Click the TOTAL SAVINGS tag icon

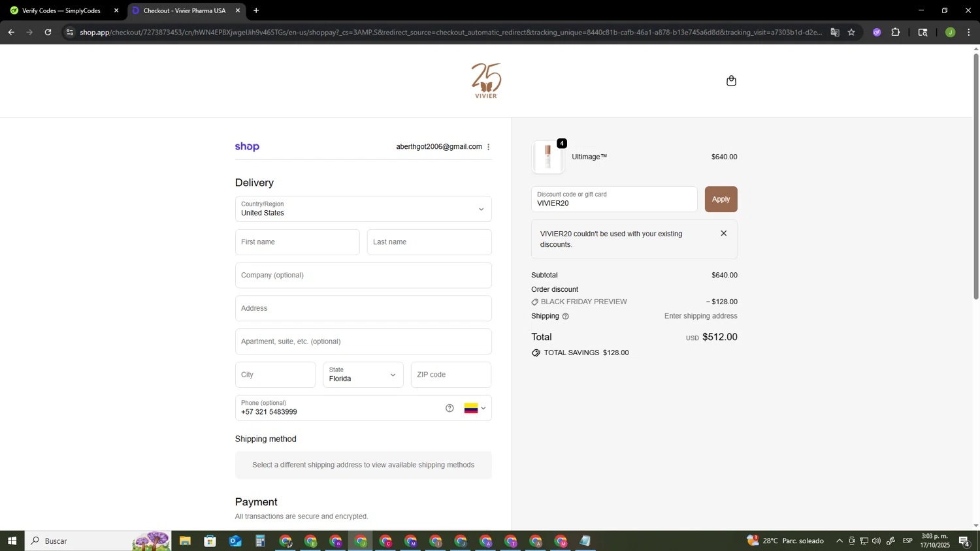click(x=536, y=353)
